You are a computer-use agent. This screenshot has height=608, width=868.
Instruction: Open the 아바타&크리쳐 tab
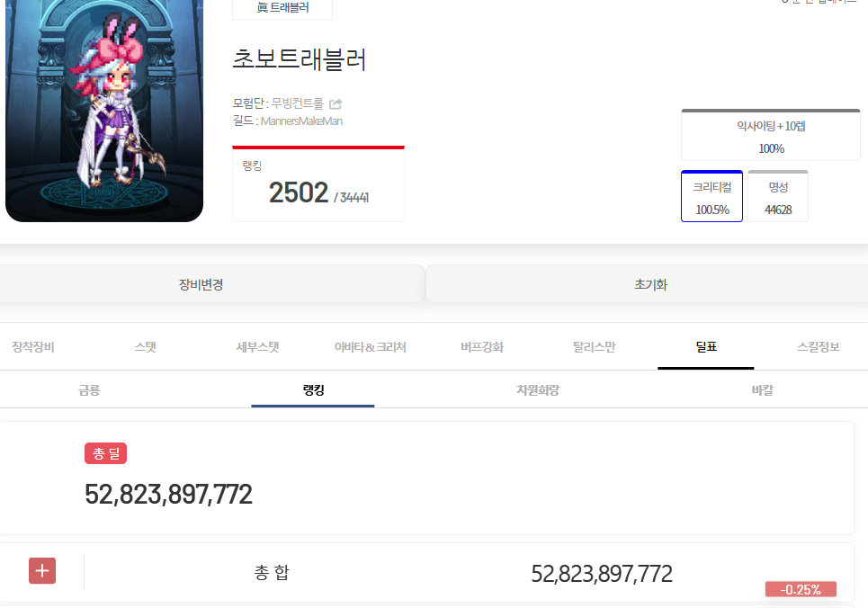(370, 347)
